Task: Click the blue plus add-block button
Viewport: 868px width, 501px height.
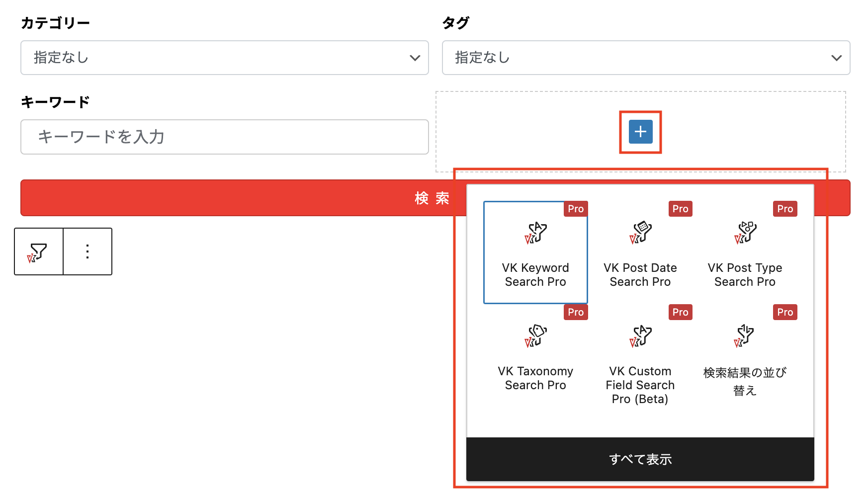Action: [640, 132]
